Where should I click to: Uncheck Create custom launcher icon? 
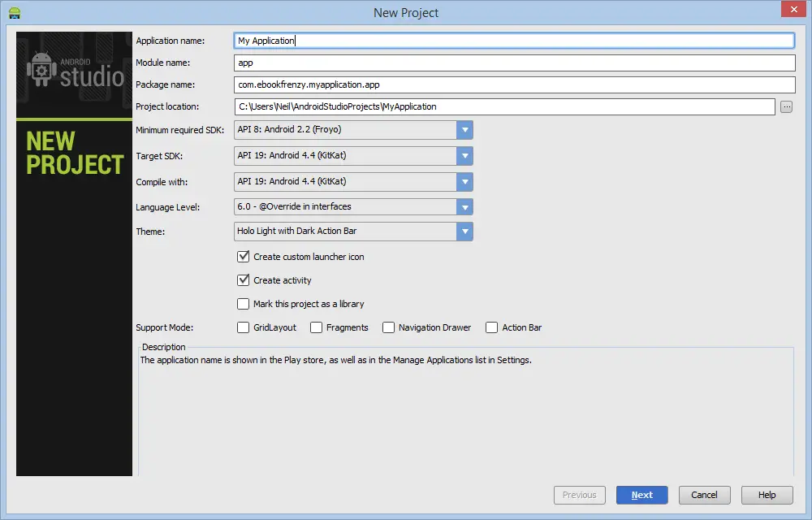[x=243, y=256]
